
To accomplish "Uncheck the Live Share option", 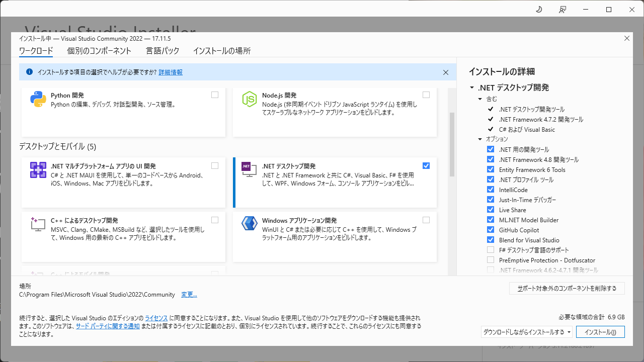I will [x=491, y=210].
